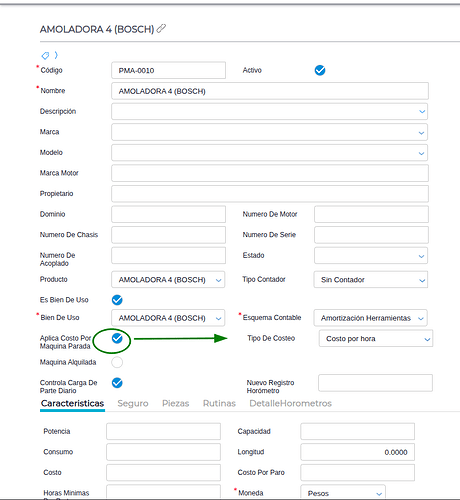This screenshot has height=500, width=460.
Task: Click the paperclip attachment icon beside title
Action: pos(161,29)
